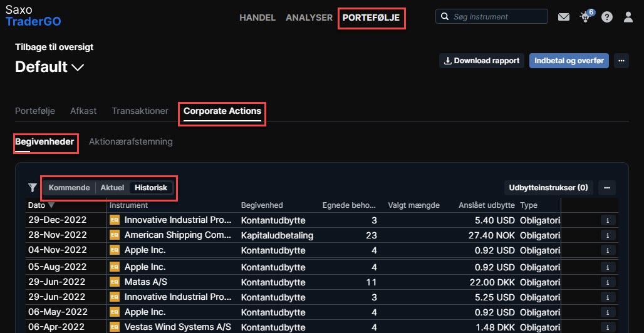Click the Tilbage til oversigt link
Viewport: 644px width, 333px height.
(55, 47)
